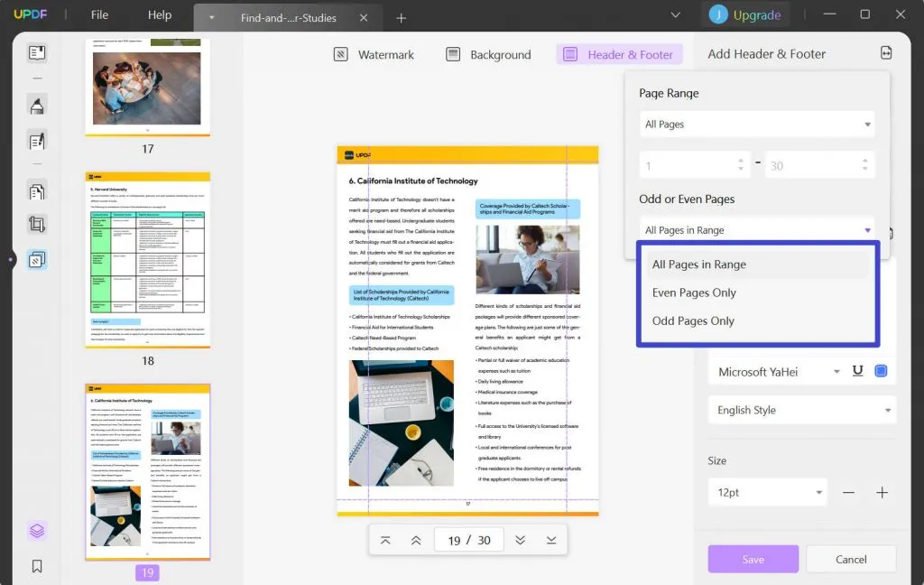The height and width of the screenshot is (585, 924).
Task: Increase font size with plus icon
Action: click(882, 492)
